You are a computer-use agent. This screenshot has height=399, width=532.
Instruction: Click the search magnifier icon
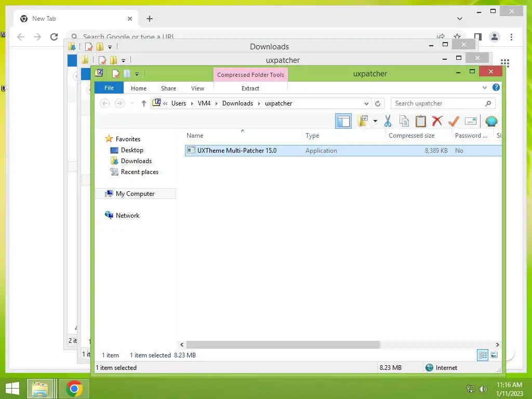[488, 103]
